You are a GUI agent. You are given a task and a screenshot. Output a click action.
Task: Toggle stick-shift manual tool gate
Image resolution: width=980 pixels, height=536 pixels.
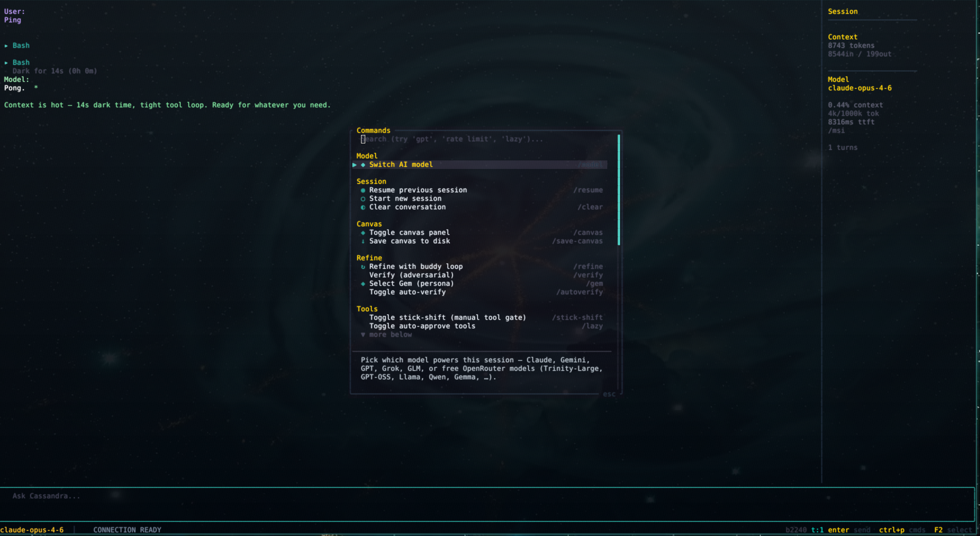(x=448, y=317)
